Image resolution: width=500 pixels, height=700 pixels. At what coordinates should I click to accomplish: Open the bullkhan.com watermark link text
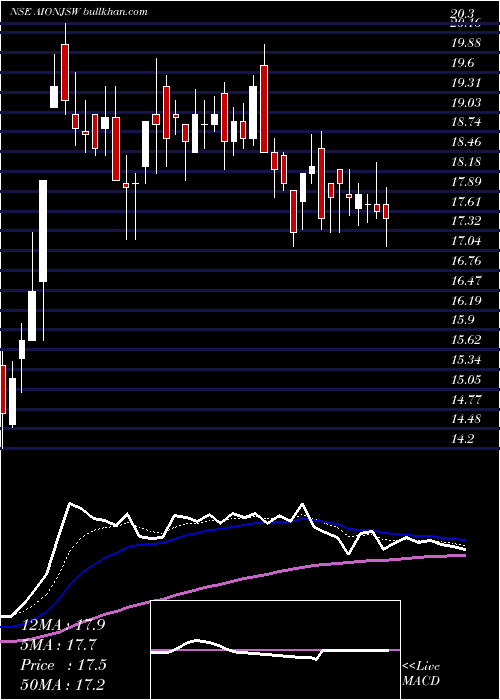click(114, 12)
